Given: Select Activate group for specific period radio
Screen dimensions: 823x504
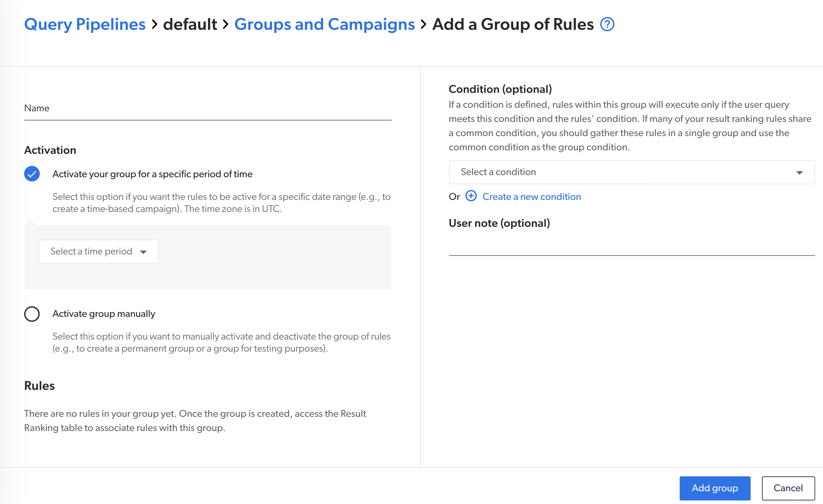Looking at the screenshot, I should pos(32,174).
